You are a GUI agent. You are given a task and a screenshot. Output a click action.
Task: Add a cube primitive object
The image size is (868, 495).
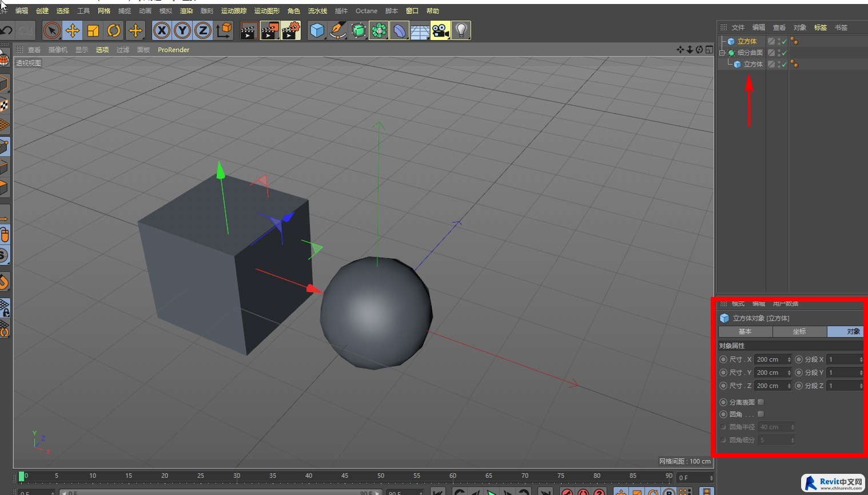317,30
